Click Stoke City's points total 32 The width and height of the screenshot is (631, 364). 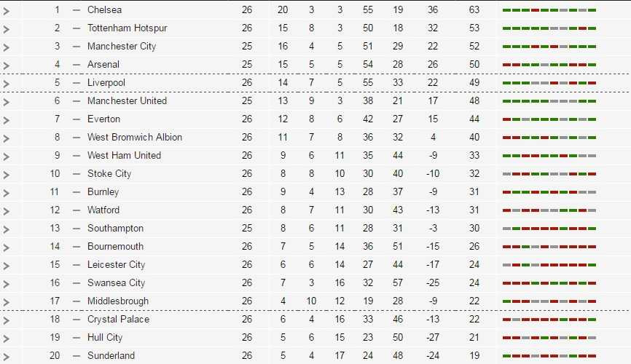click(x=474, y=174)
